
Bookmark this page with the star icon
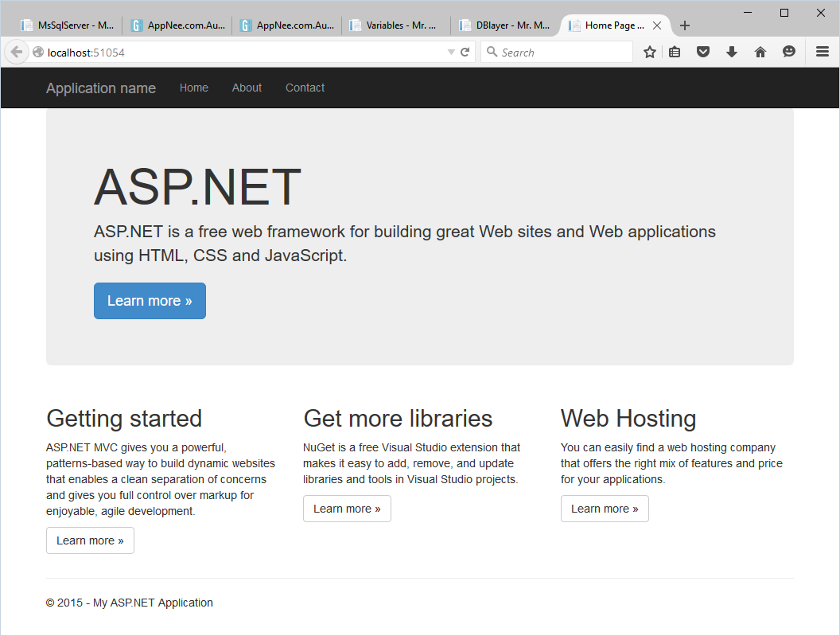650,52
